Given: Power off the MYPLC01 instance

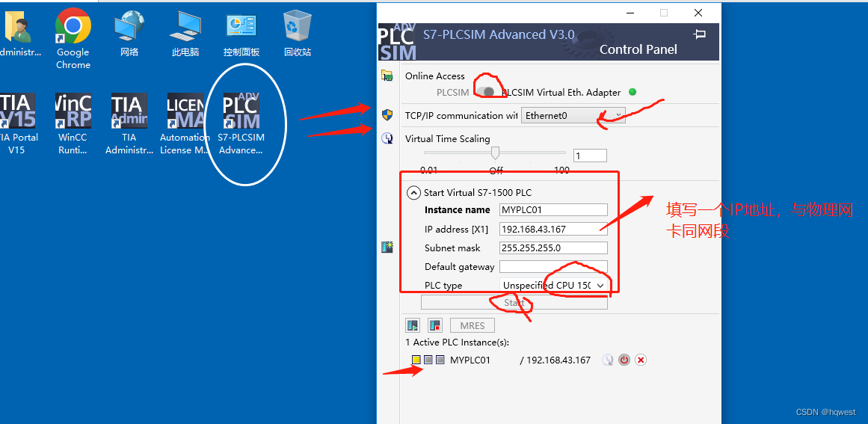Looking at the screenshot, I should pos(624,360).
